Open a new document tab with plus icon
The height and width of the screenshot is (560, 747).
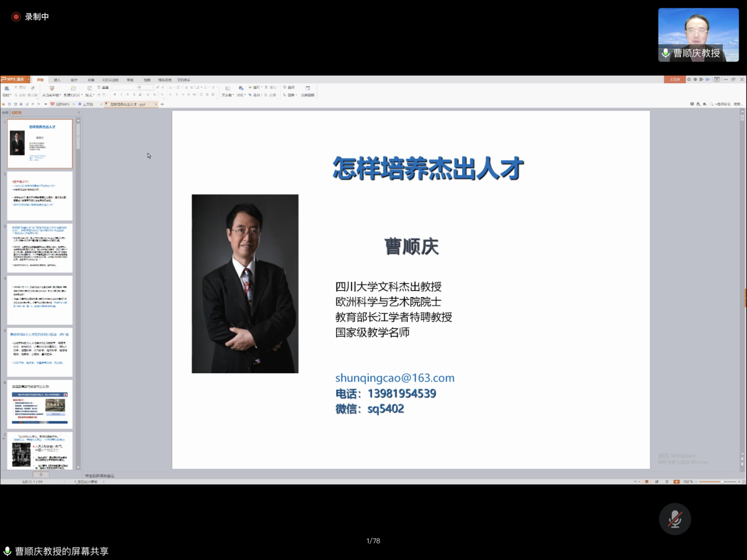point(163,104)
